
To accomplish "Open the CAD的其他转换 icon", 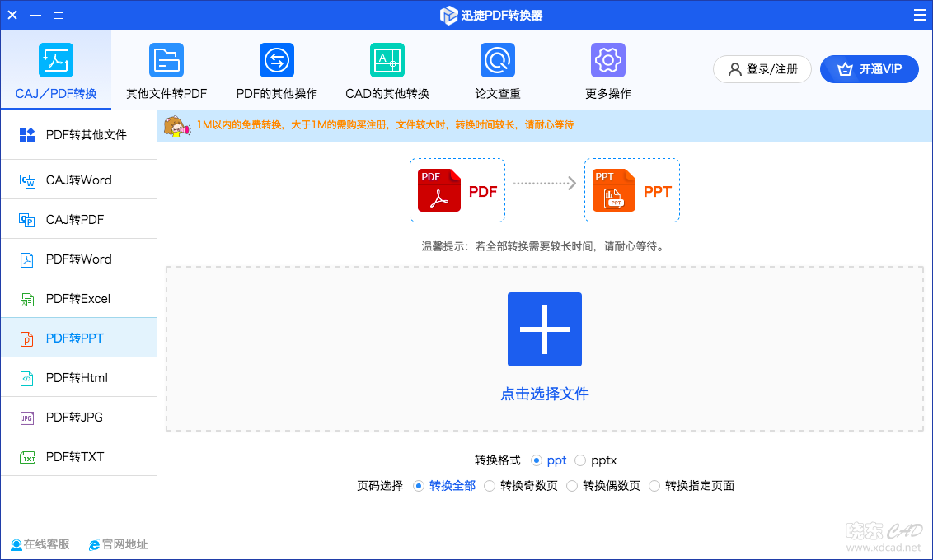I will point(387,60).
